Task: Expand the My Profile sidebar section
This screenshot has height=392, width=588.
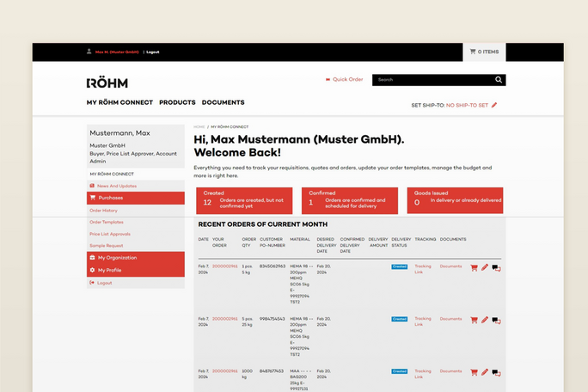Action: [x=136, y=270]
